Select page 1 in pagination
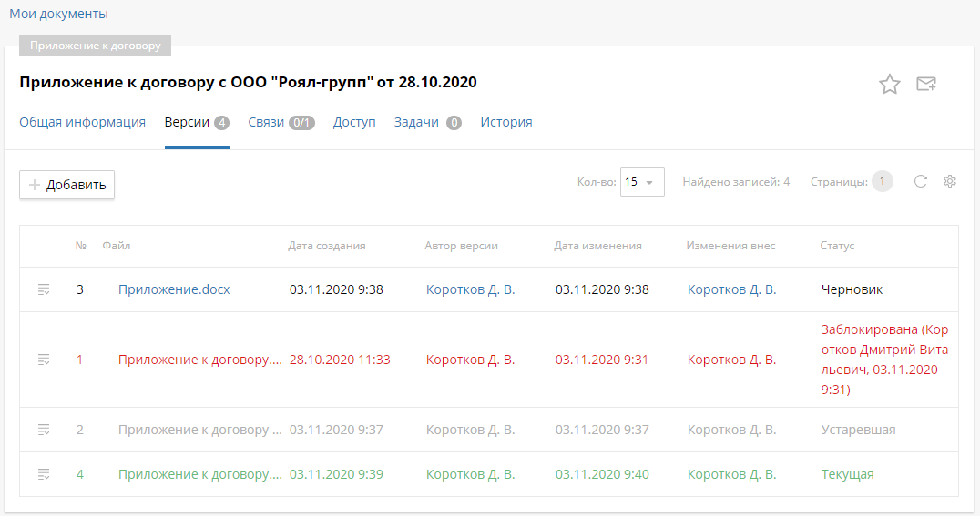The height and width of the screenshot is (517, 980). click(882, 181)
